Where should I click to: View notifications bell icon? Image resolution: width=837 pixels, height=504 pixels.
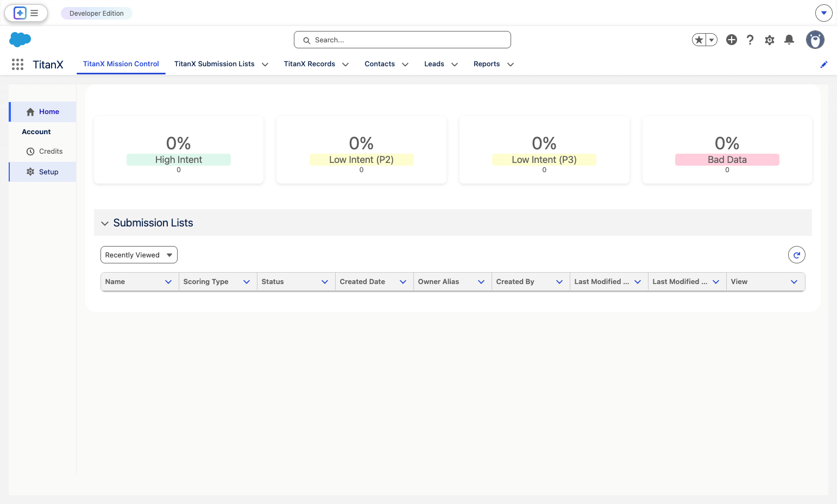coord(789,40)
